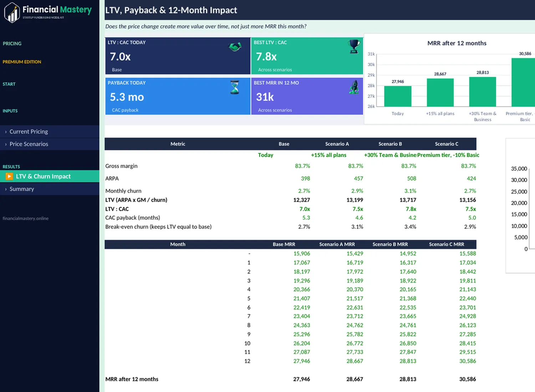The image size is (535, 392).
Task: Click the 'MRR after 12 months' chart title
Action: tap(457, 43)
